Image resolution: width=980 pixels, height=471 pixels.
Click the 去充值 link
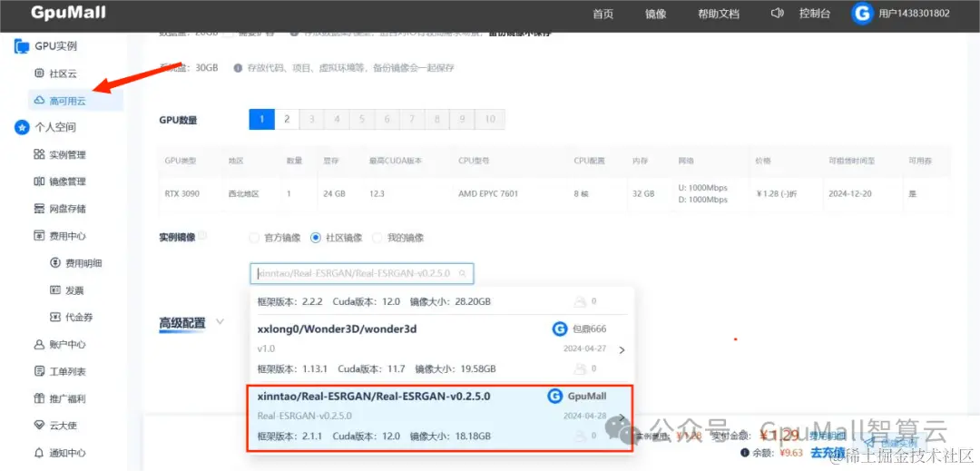pos(828,452)
